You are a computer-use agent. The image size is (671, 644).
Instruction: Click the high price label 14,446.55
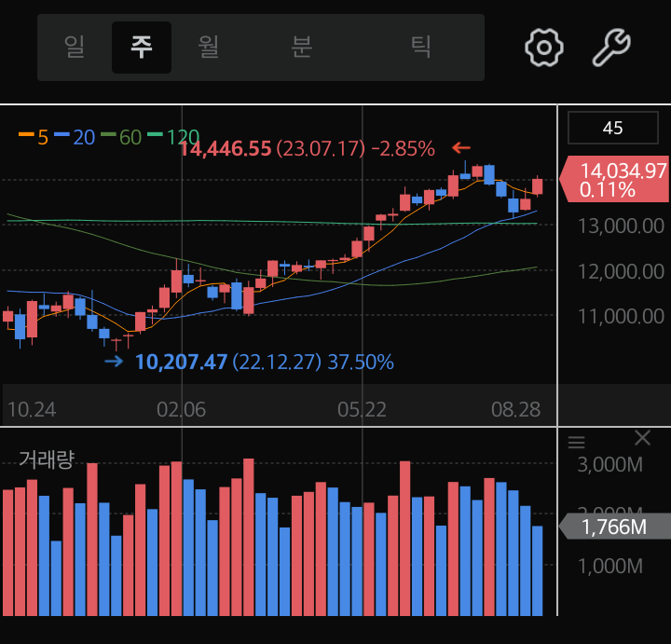point(226,149)
